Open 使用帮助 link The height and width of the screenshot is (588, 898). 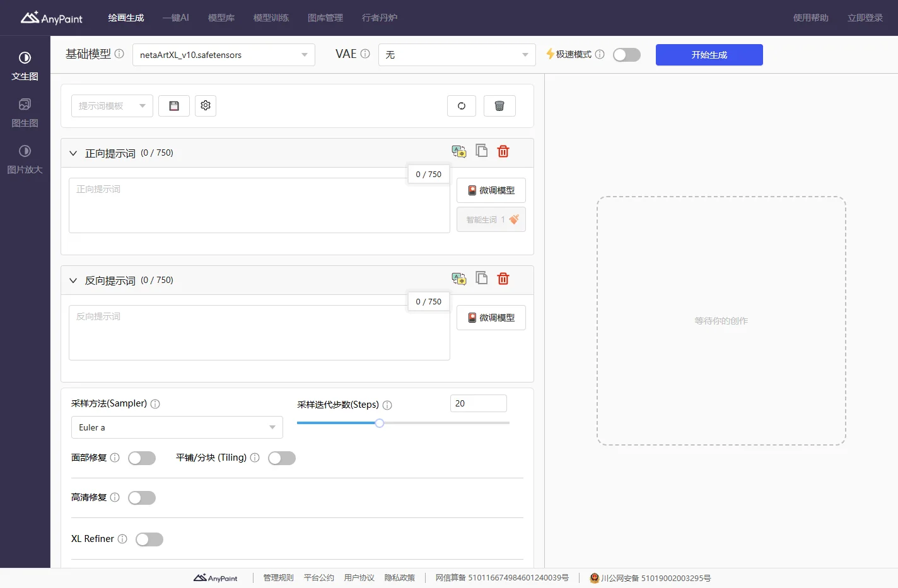pos(811,18)
